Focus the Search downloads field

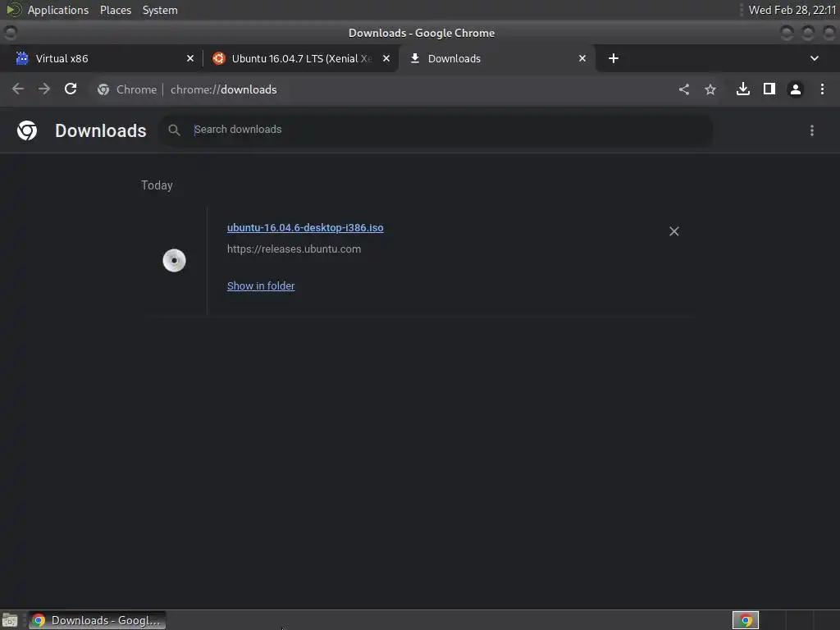point(436,130)
